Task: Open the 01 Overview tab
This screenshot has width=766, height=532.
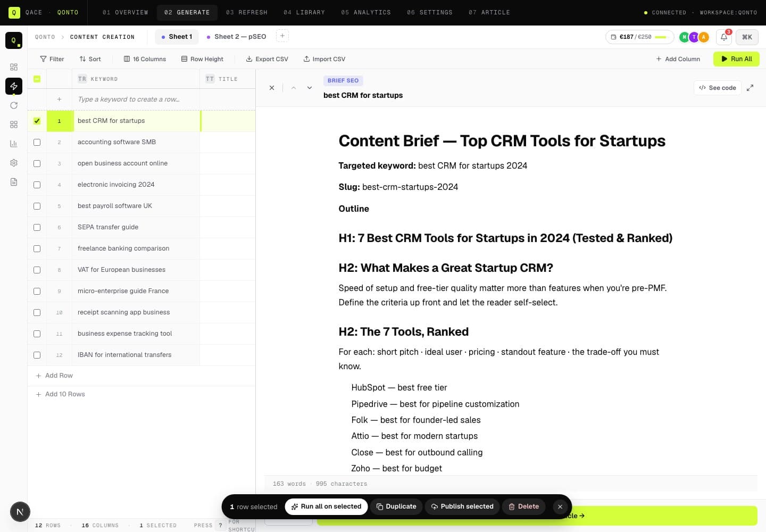Action: (126, 12)
